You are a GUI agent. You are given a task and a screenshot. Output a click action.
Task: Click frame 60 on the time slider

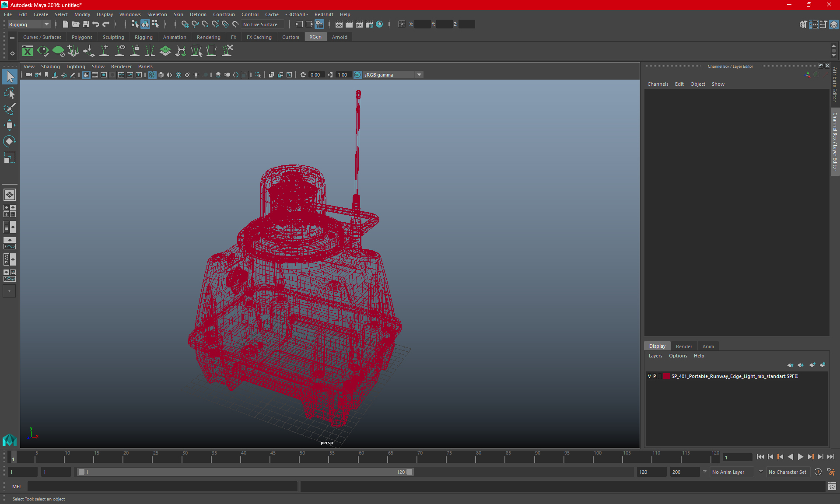(361, 457)
